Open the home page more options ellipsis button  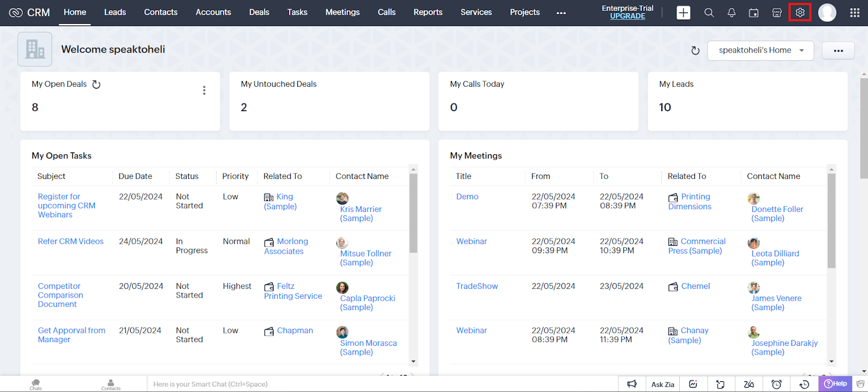click(838, 50)
